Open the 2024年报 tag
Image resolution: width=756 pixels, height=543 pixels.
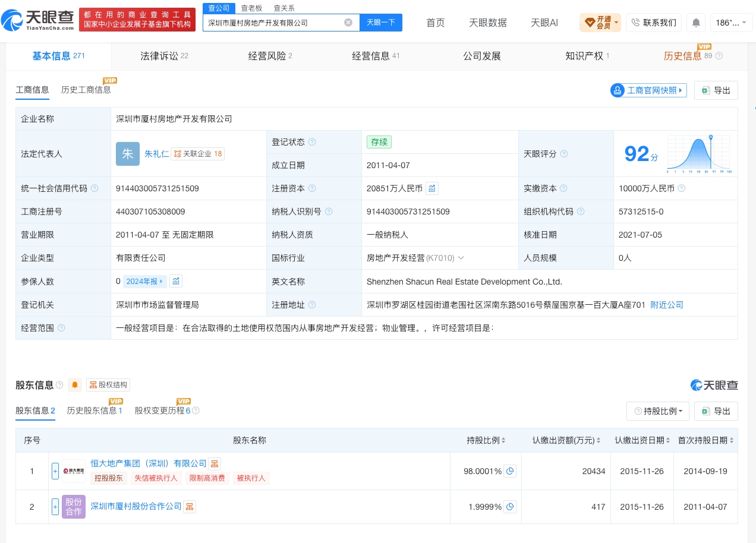(x=145, y=281)
